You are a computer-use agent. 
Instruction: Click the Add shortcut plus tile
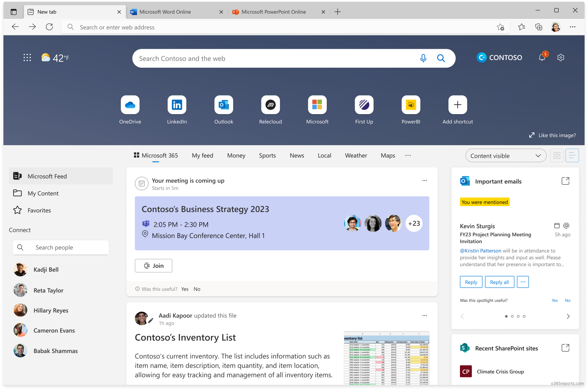pos(458,105)
